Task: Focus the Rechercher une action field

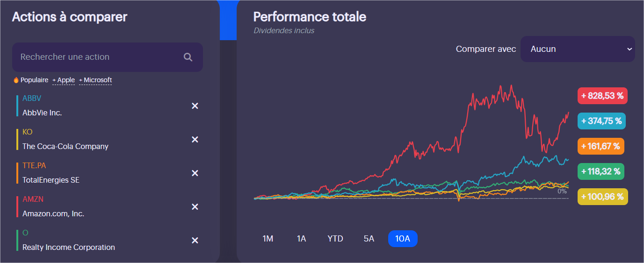Action: tap(98, 57)
